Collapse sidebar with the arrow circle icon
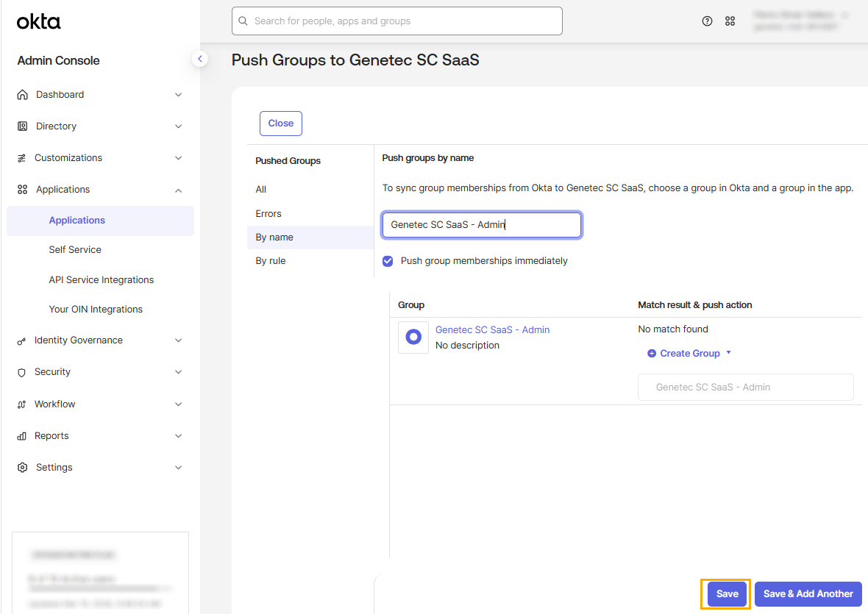Screen dimensions: 868x614 [200, 59]
